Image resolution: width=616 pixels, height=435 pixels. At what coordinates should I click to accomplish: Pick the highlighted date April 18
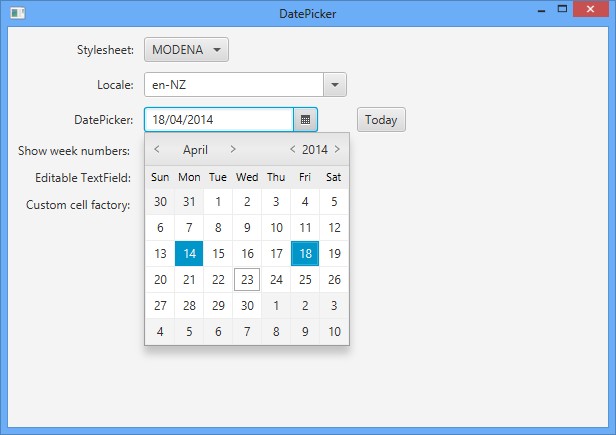tap(305, 253)
